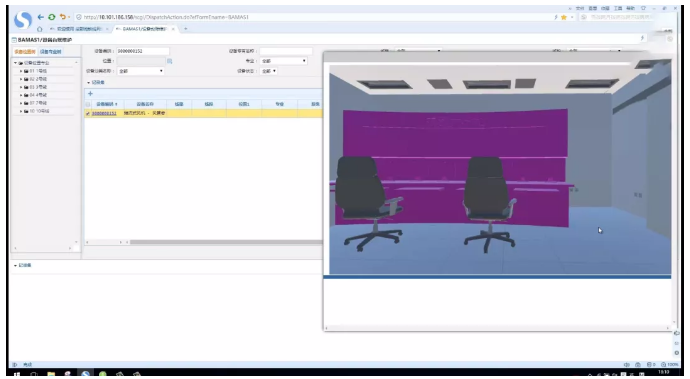The image size is (690, 379).
Task: Click the popup's left scroll arrow
Action: click(x=326, y=328)
